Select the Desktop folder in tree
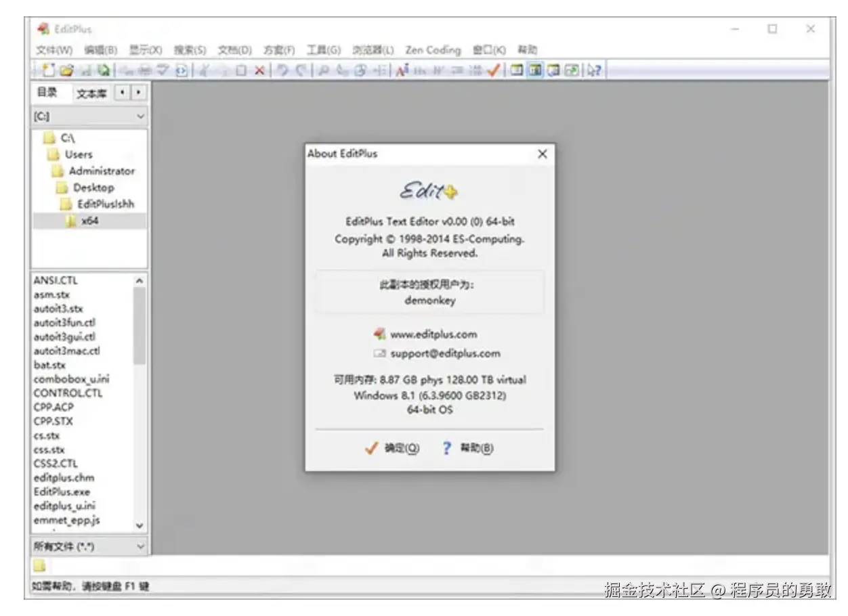This screenshot has width=848, height=616. pos(86,188)
